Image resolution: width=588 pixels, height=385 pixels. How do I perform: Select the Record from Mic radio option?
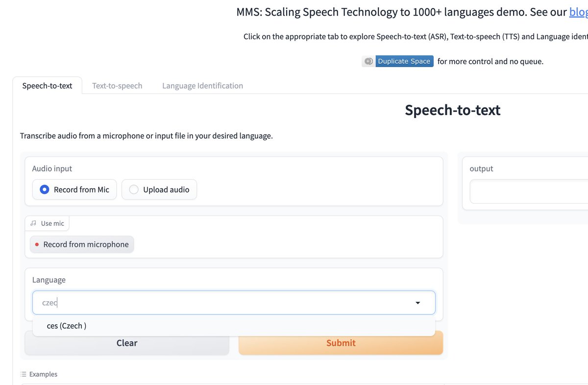[x=74, y=190]
